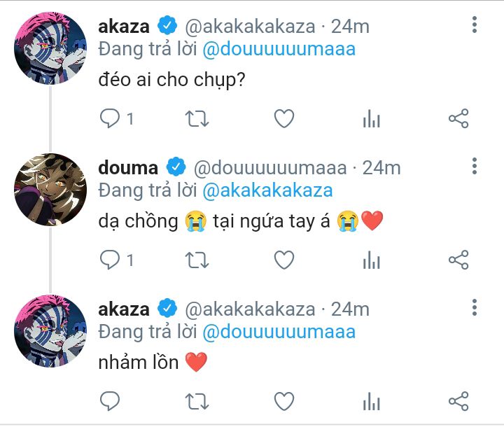Like douma's "dạ chồng" tweet

pyautogui.click(x=284, y=260)
